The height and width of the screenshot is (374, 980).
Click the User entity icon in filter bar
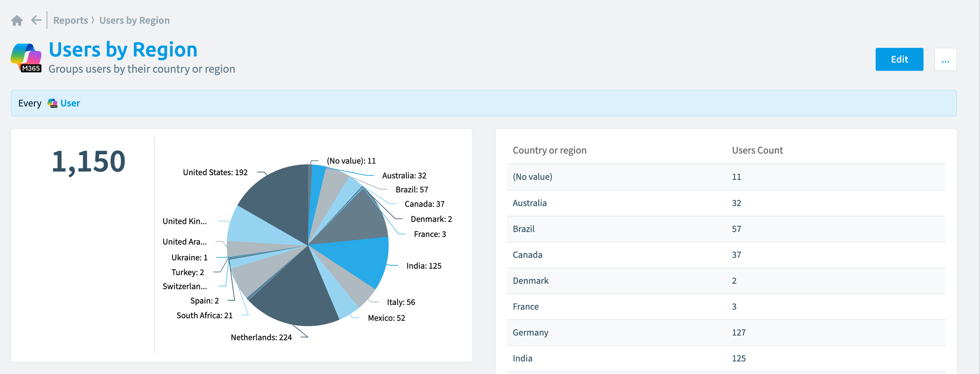pos(52,103)
